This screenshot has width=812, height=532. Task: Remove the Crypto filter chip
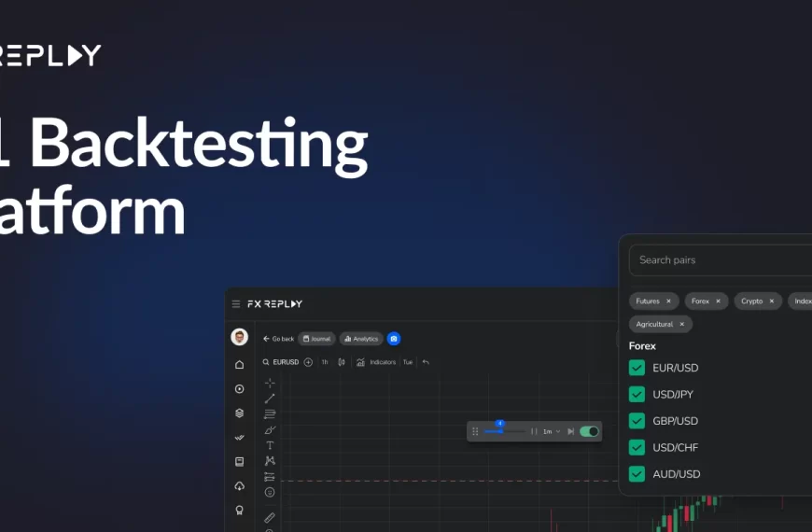[x=772, y=301]
